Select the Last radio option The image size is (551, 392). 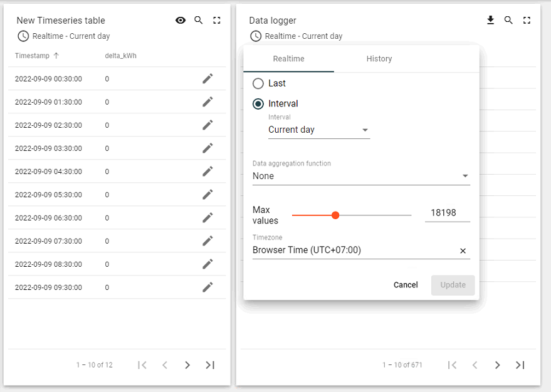coord(258,83)
